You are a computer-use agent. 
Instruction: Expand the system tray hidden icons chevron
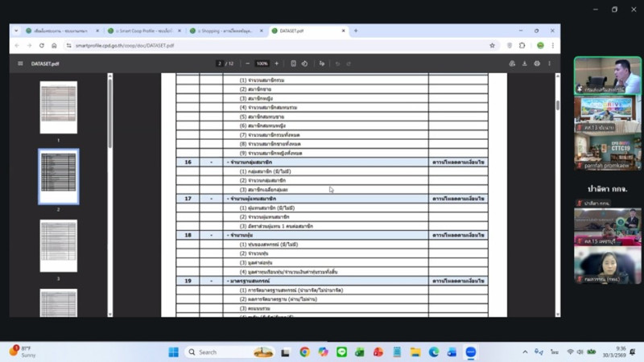[525, 352]
